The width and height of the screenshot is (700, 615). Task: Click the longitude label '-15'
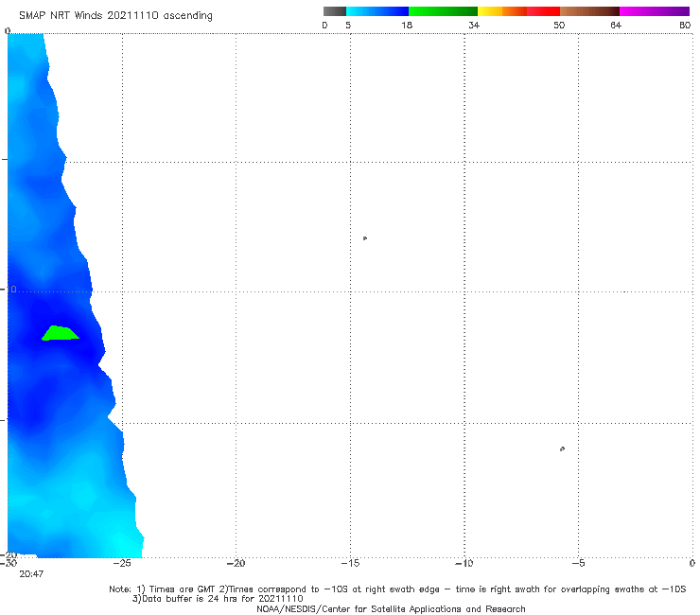tap(350, 564)
